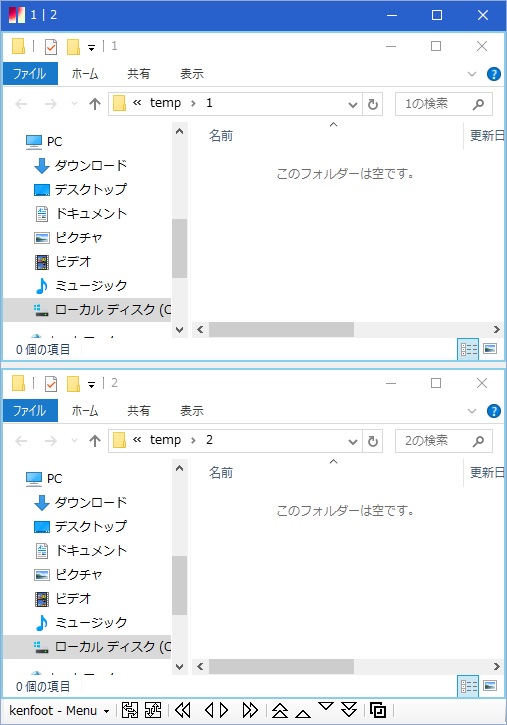Click the single up triangle toolbar icon

tap(303, 713)
